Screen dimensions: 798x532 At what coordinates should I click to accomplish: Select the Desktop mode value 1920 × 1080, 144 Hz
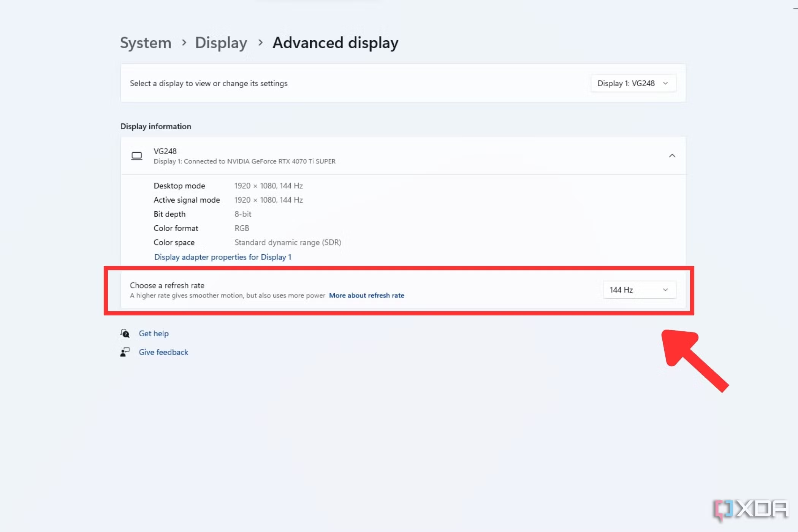[268, 186]
